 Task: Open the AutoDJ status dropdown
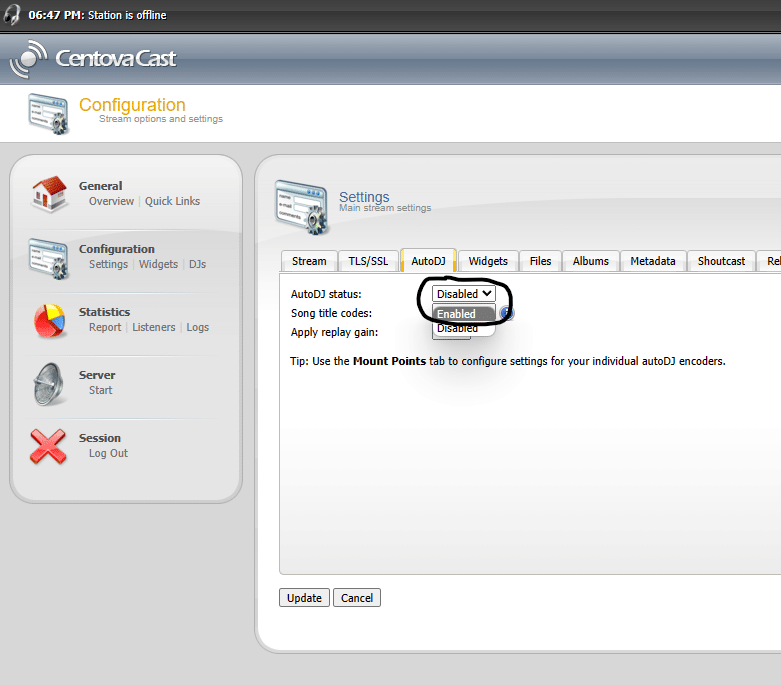point(463,294)
